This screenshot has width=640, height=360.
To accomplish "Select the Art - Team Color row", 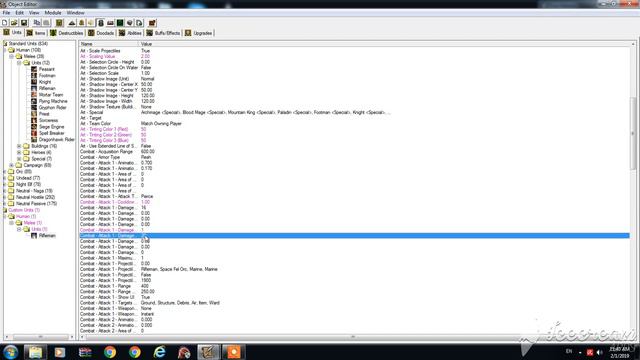I will pos(355,124).
